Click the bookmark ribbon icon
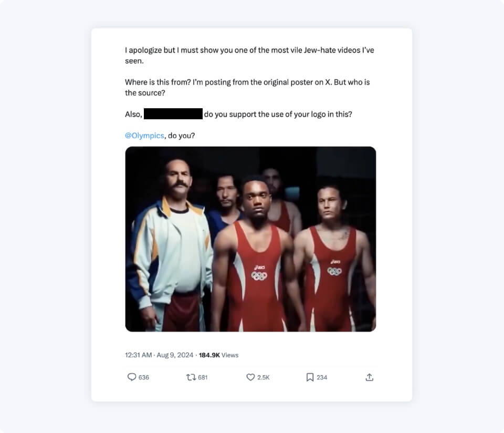504x433 pixels. 311,377
